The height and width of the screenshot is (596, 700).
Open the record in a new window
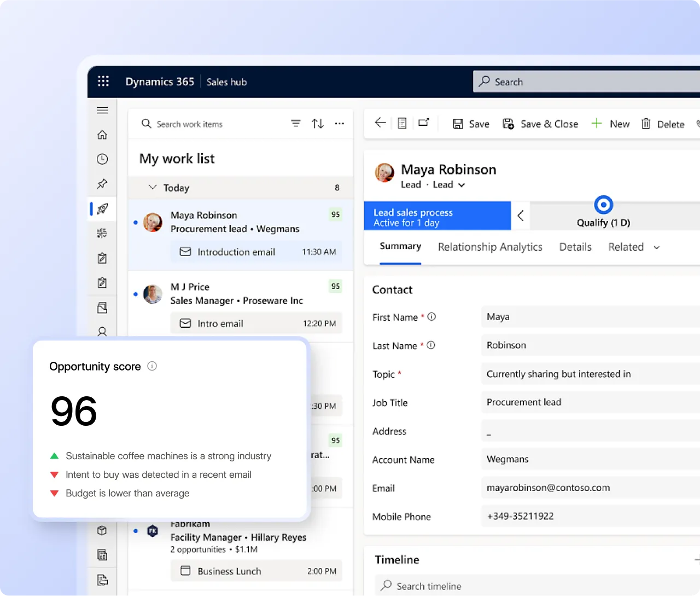click(424, 123)
